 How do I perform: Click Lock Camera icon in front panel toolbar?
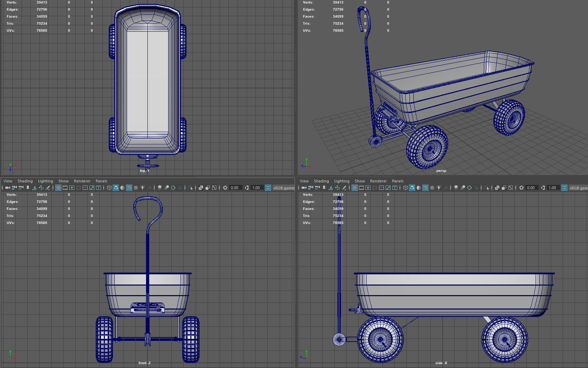(x=14, y=188)
